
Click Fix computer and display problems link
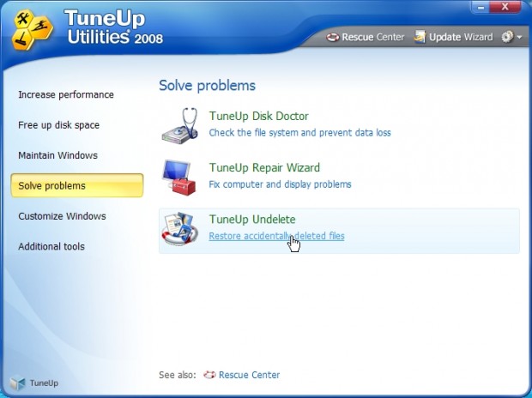280,184
